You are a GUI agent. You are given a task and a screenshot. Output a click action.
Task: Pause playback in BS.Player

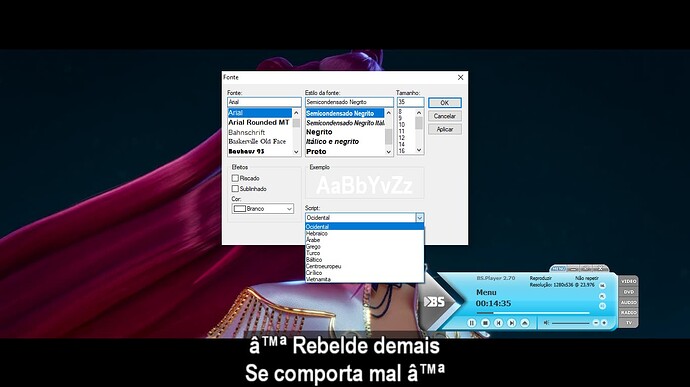pos(471,323)
